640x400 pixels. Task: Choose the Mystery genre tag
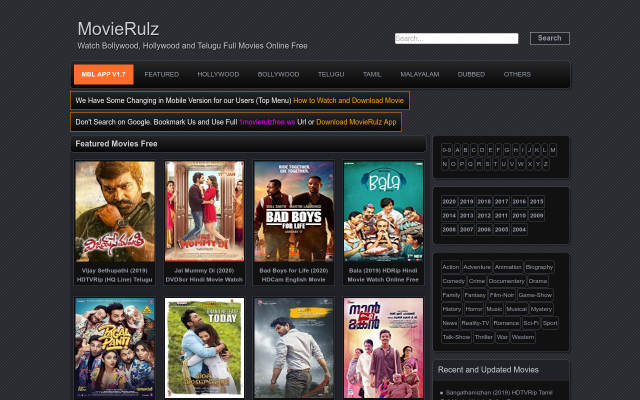[541, 309]
